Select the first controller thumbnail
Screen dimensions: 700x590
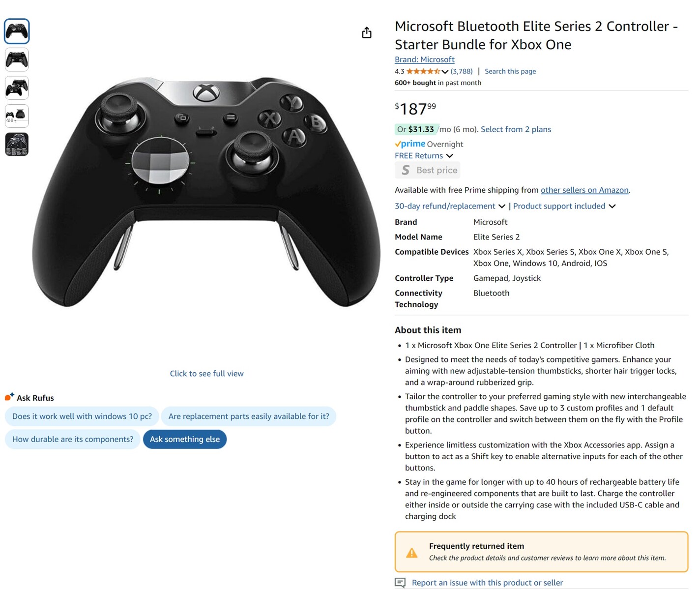pyautogui.click(x=17, y=31)
